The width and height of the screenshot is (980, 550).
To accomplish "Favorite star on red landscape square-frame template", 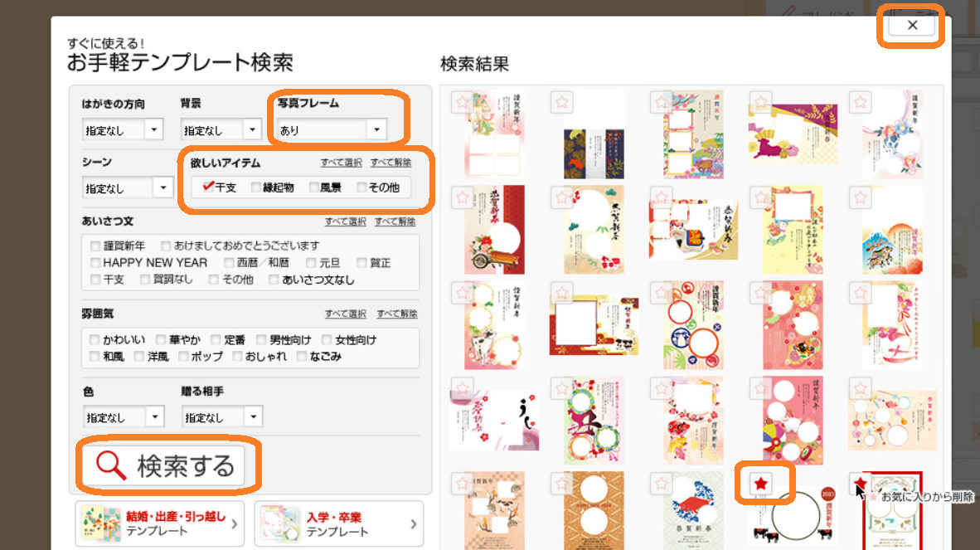I will tap(561, 293).
